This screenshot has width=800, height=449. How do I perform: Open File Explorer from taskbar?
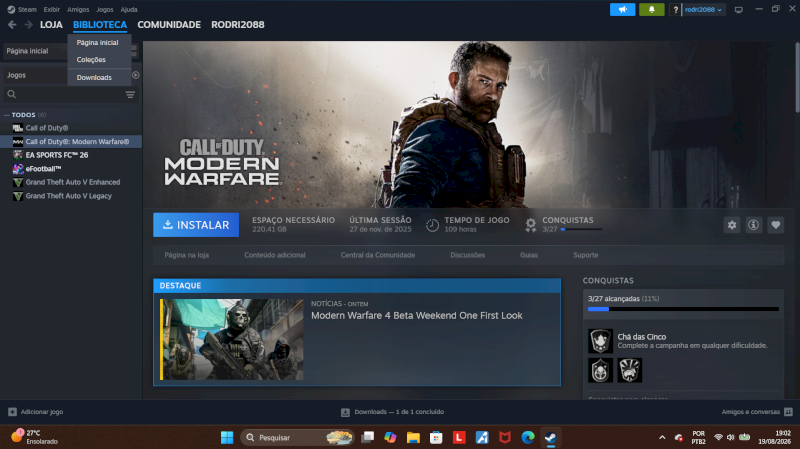413,437
